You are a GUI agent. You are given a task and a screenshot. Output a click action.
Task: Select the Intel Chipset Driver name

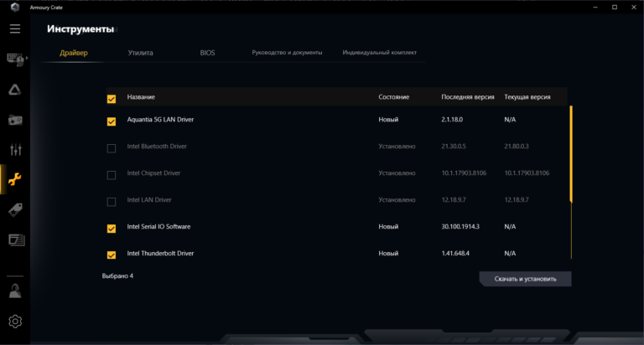pyautogui.click(x=153, y=173)
